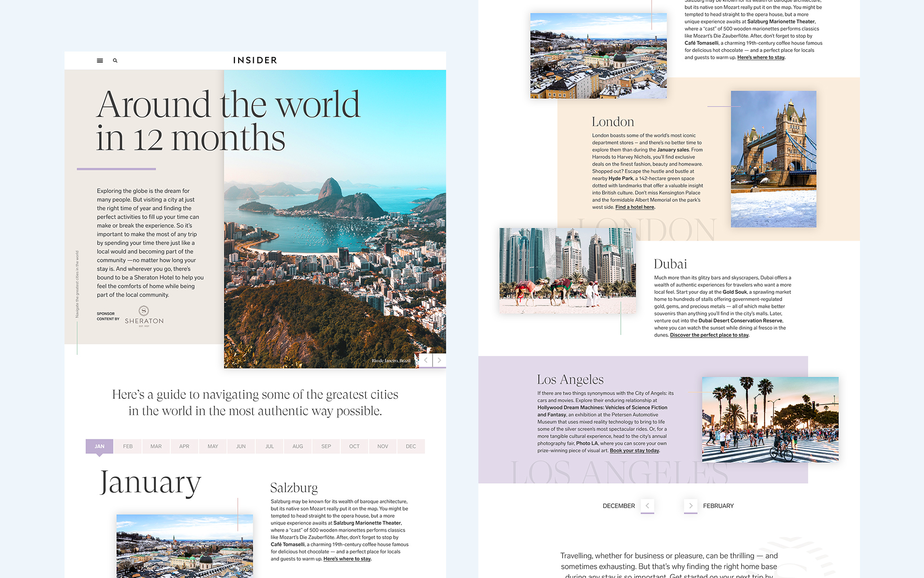Open Dubai 'Discover the perfect place to stay' link
The image size is (924, 578).
coord(709,335)
